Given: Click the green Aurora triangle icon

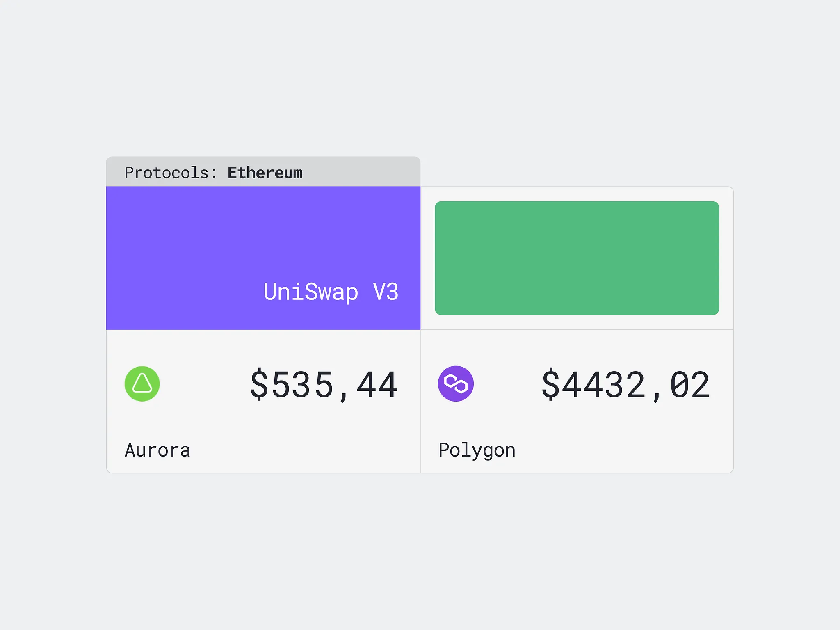Looking at the screenshot, I should [x=142, y=383].
